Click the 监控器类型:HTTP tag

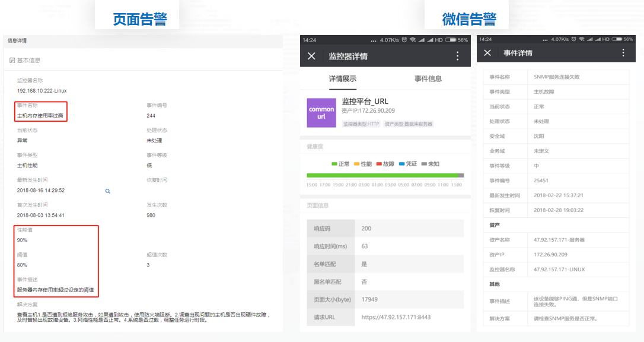click(361, 123)
